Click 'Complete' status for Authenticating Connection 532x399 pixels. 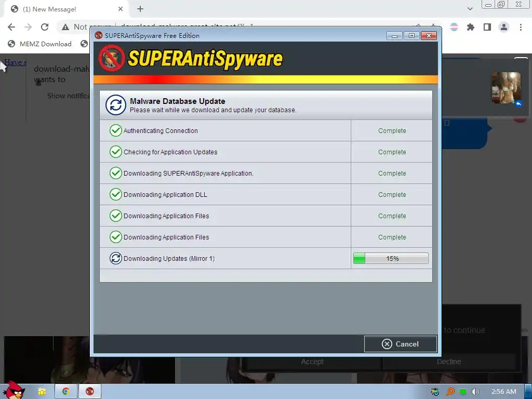(x=392, y=130)
